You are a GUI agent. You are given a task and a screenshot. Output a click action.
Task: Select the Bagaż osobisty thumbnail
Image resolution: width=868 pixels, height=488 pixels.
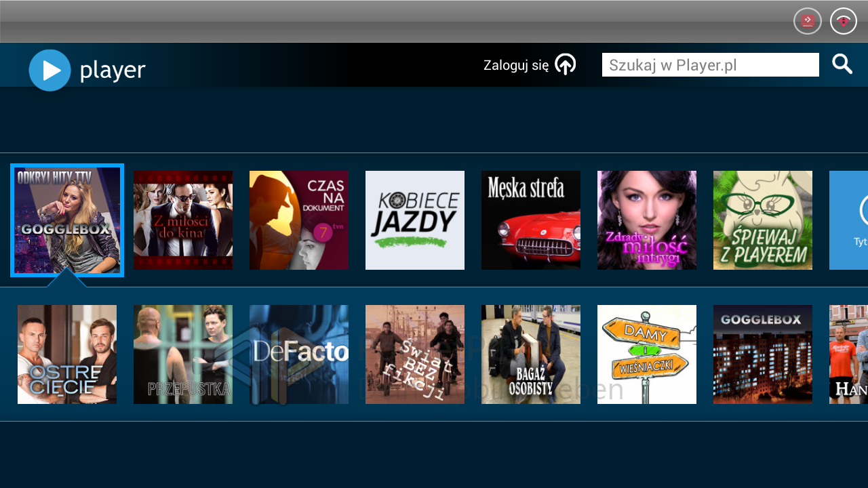(x=531, y=354)
